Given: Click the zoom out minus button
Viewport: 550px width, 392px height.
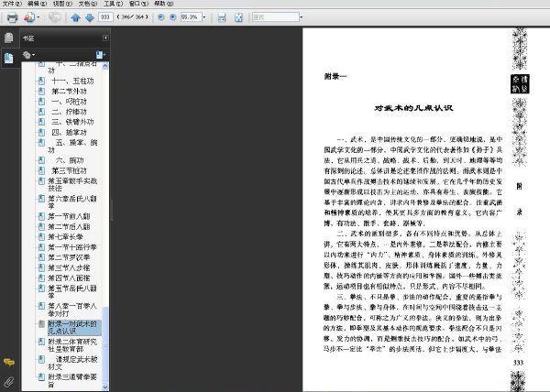Looking at the screenshot, I should point(161,16).
